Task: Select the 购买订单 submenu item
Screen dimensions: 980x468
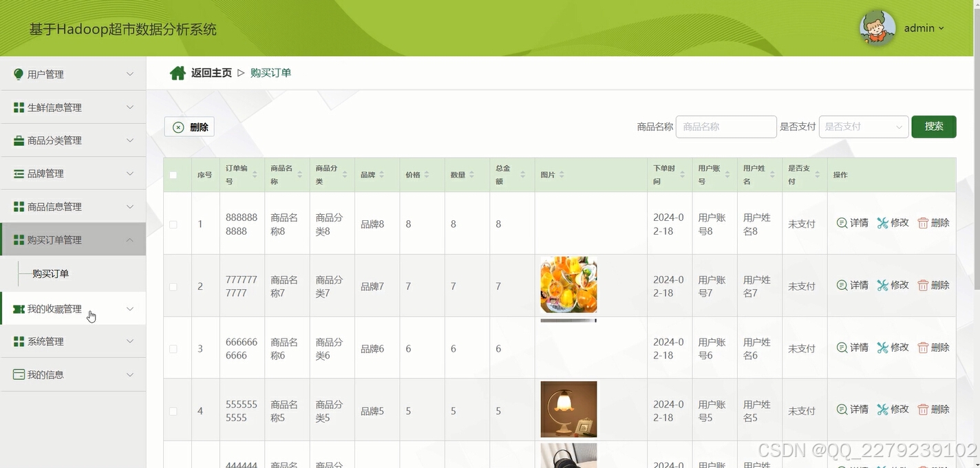Action: (50, 273)
